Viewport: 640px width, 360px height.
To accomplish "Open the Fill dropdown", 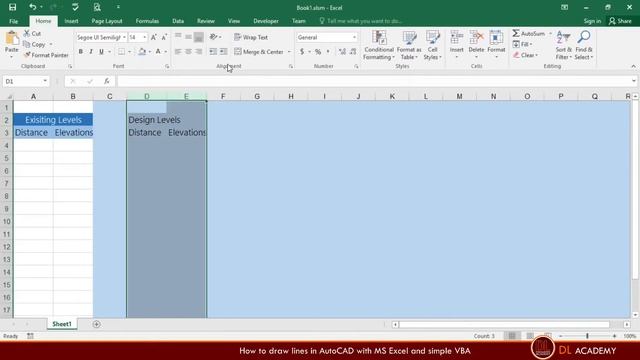I will point(522,44).
